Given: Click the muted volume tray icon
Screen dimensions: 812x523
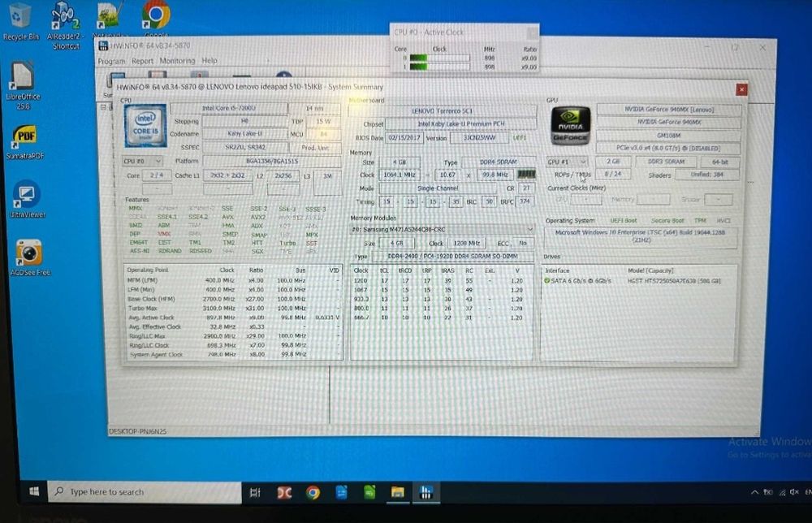Looking at the screenshot, I should [x=794, y=492].
